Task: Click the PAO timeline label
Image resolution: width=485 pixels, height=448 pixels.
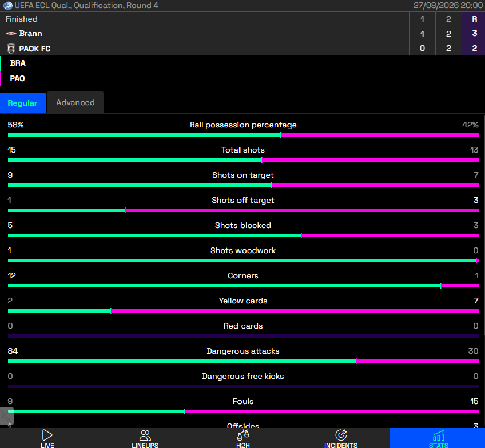Action: 17,78
